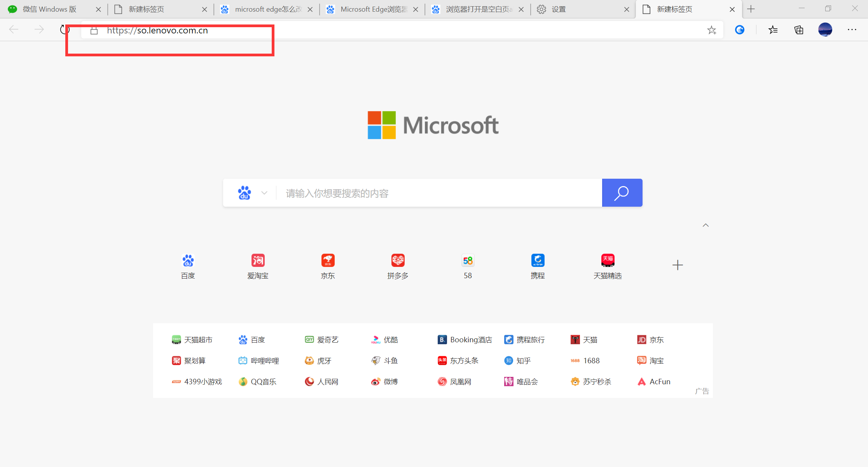868x467 pixels.
Task: Click the lock icon in address bar
Action: tap(94, 30)
